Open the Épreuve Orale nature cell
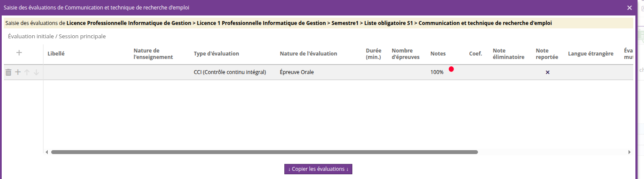The height and width of the screenshot is (179, 644). (297, 72)
